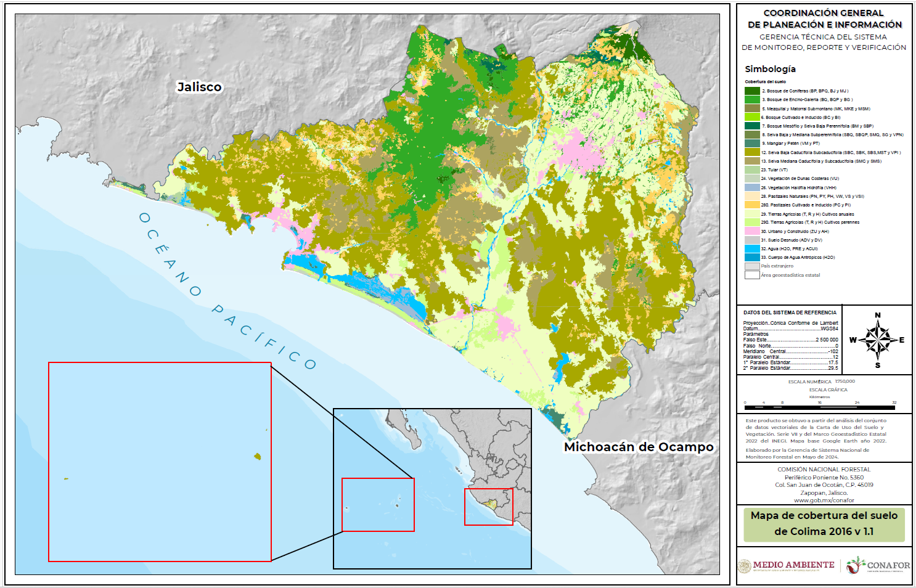This screenshot has width=916, height=588.
Task: Select the Pastizales Cultivado e Inducido swatch
Action: tap(752, 205)
